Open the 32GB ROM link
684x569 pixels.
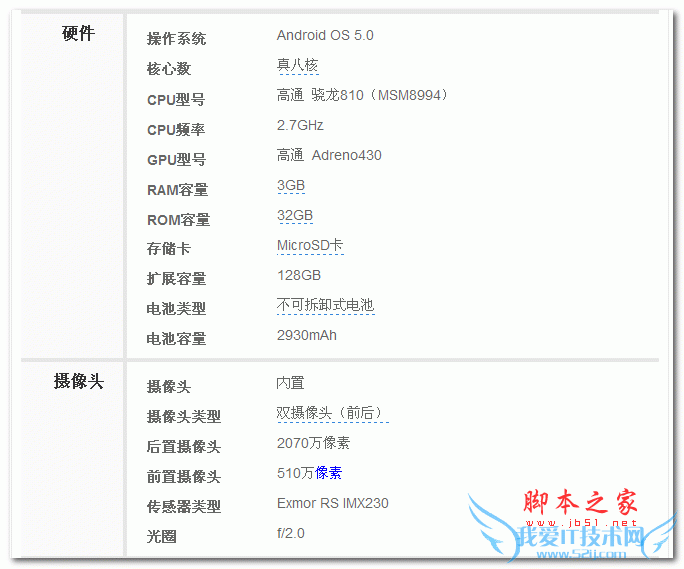(295, 215)
